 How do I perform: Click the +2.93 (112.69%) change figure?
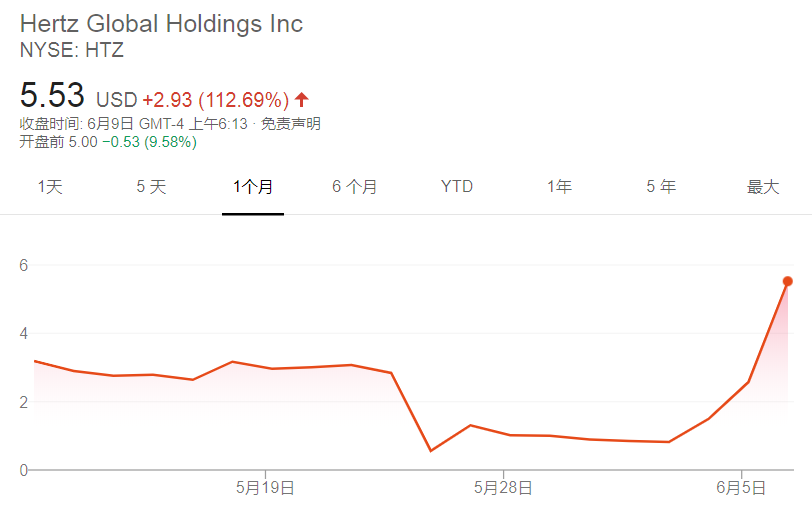click(x=215, y=100)
